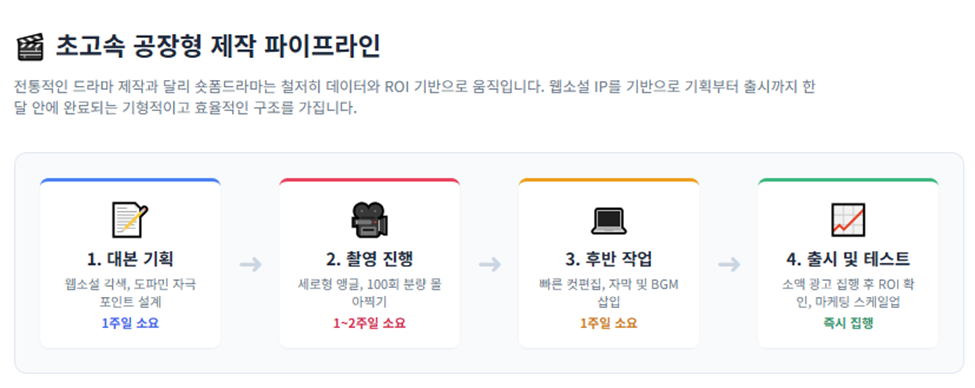Click the laptop icon in step 3

pyautogui.click(x=609, y=221)
